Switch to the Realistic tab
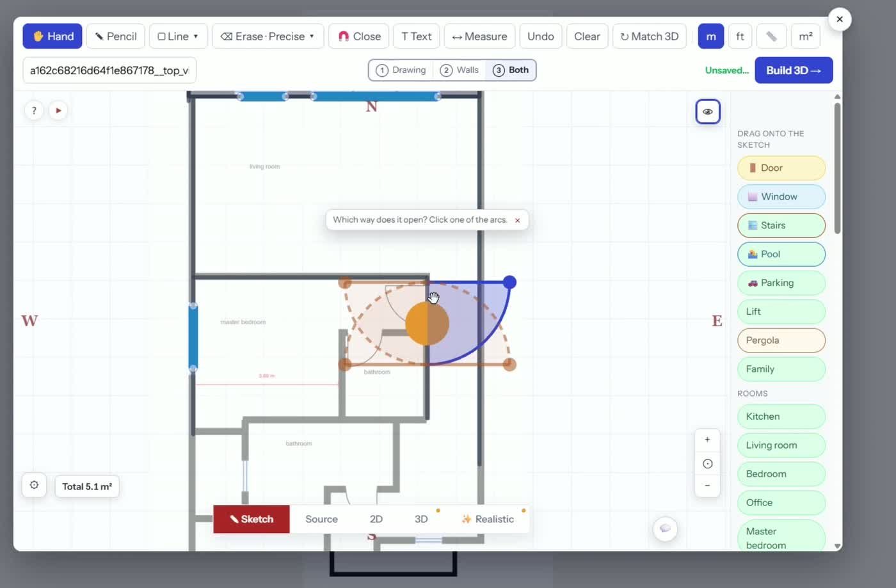Image resolution: width=896 pixels, height=588 pixels. [x=488, y=519]
